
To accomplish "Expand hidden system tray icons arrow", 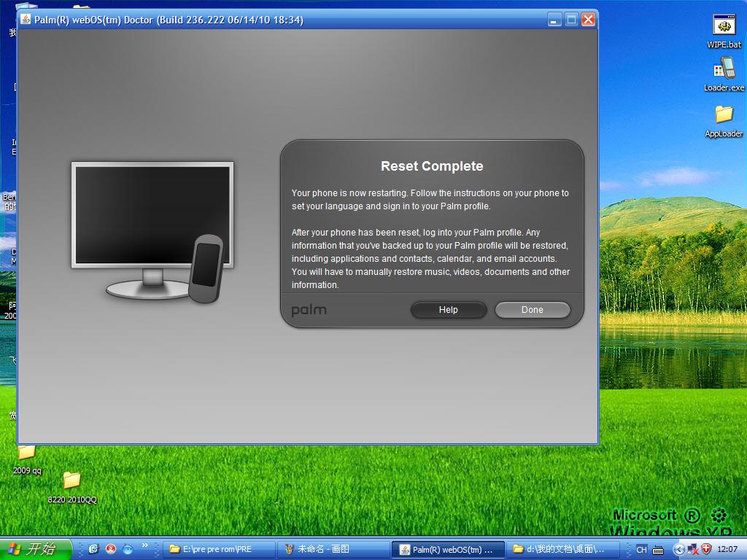I will [678, 550].
